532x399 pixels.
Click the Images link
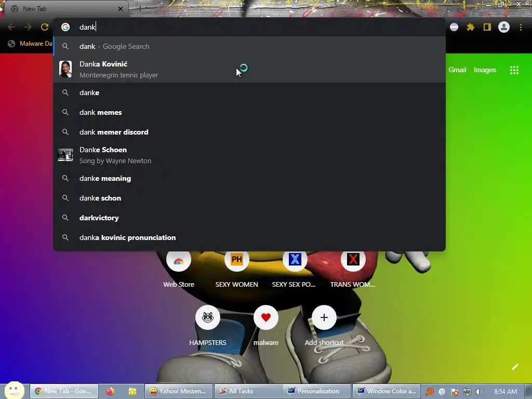pos(485,70)
